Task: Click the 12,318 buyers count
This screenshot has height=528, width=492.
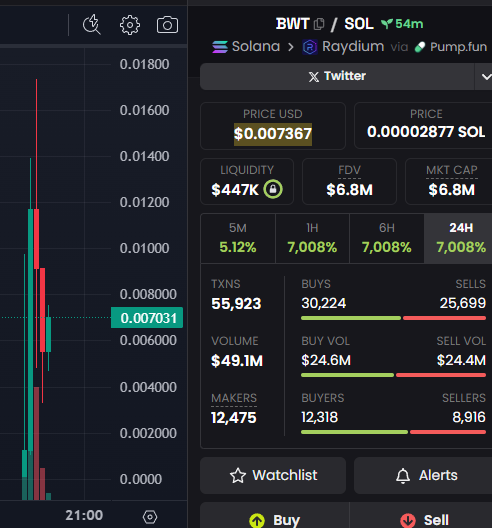Action: tap(320, 417)
